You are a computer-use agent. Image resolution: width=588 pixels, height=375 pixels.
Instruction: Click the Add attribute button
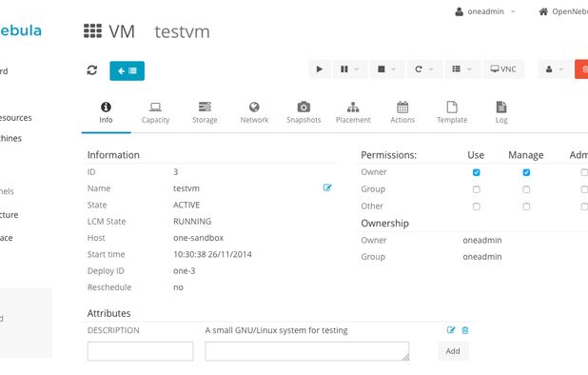453,351
